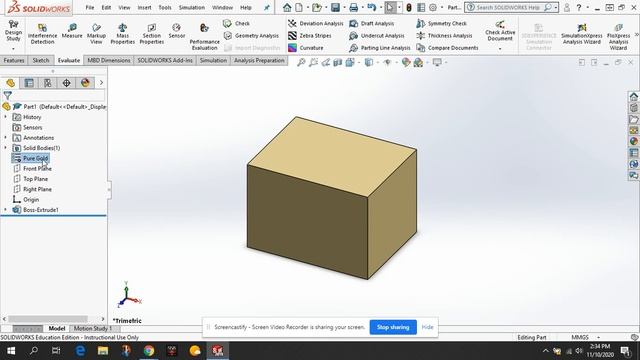Run Interference Detection
Screen dimensions: 640x360
click(42, 33)
